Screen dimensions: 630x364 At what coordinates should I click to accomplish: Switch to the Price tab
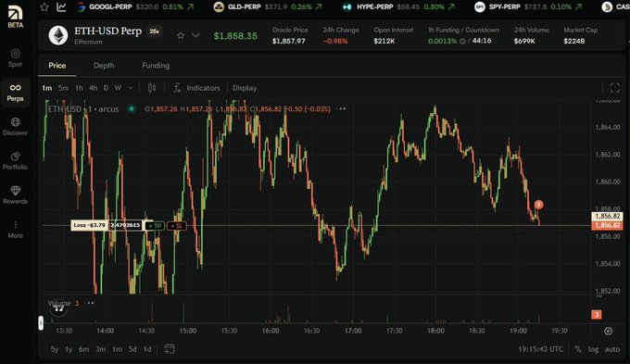[57, 66]
